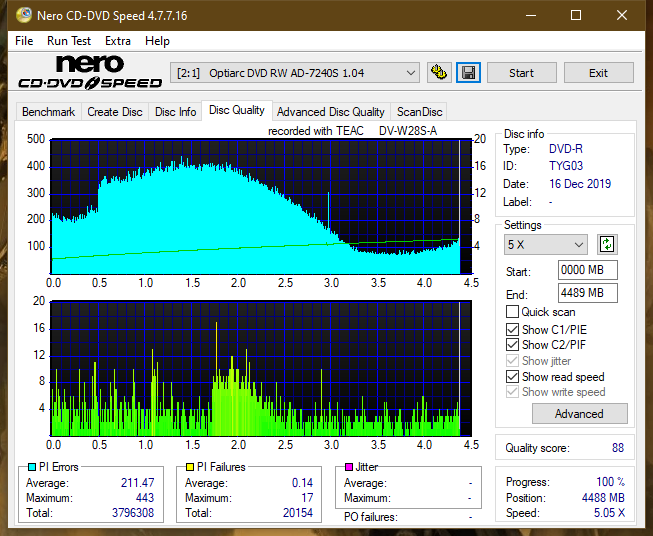Viewport: 653px width, 536px height.
Task: Click the PI Errors maximum 443
Action: [x=145, y=498]
